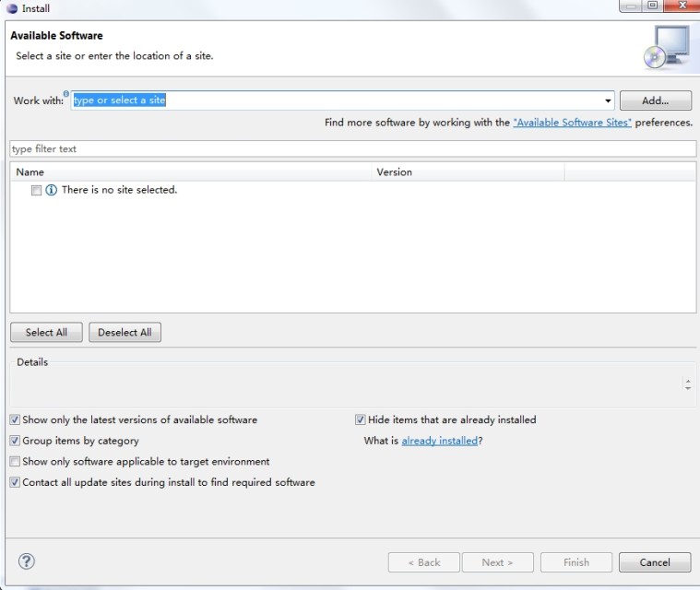The image size is (700, 590).
Task: Toggle Hide items that are already installed
Action: click(361, 419)
